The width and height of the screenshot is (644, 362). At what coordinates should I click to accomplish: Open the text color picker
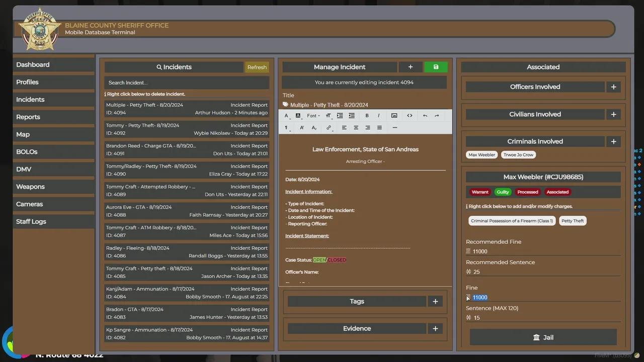point(287,116)
